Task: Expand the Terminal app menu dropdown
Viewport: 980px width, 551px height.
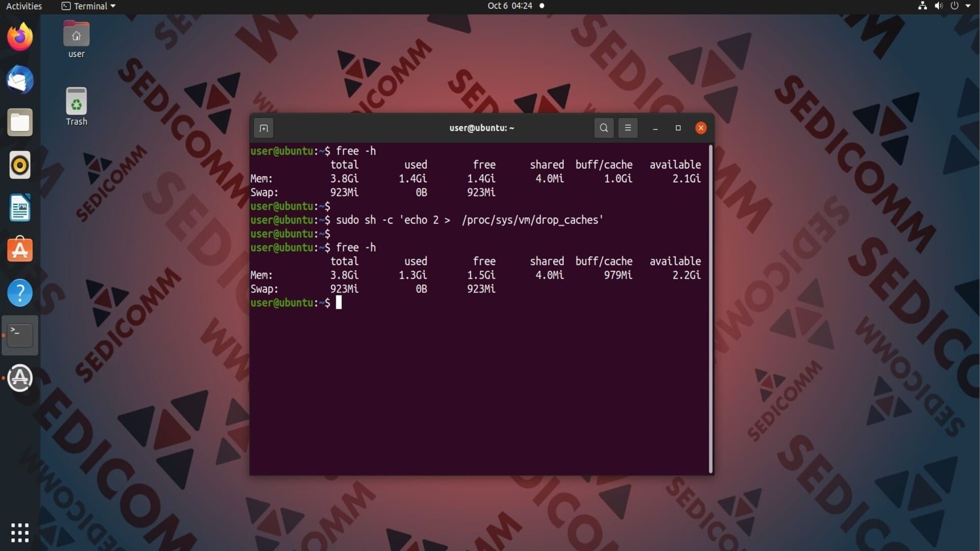Action: coord(89,6)
